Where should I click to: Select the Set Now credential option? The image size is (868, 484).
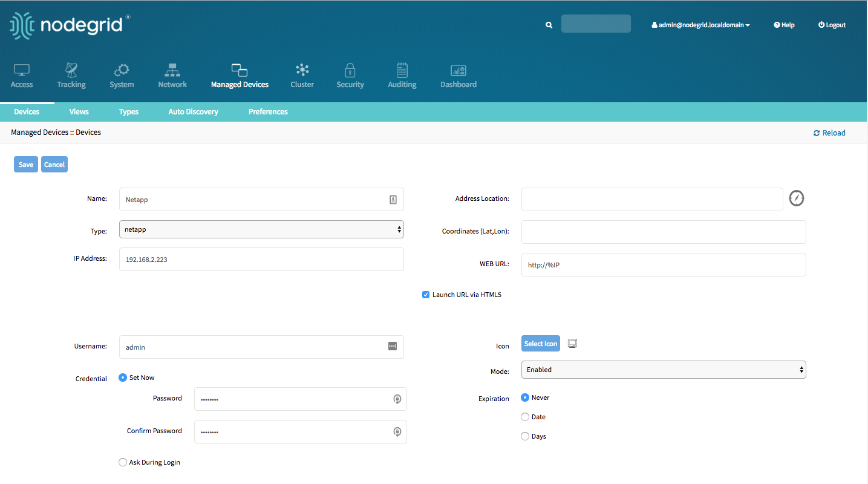(x=123, y=378)
